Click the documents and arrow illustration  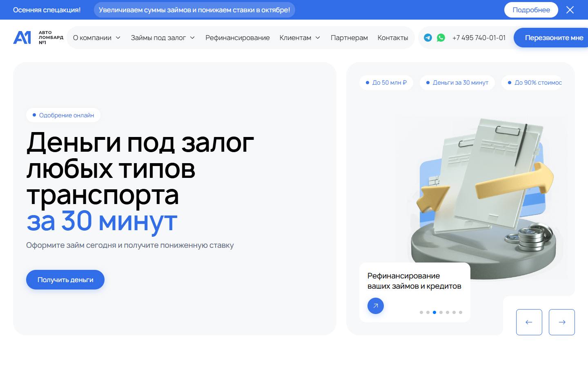pos(484,198)
